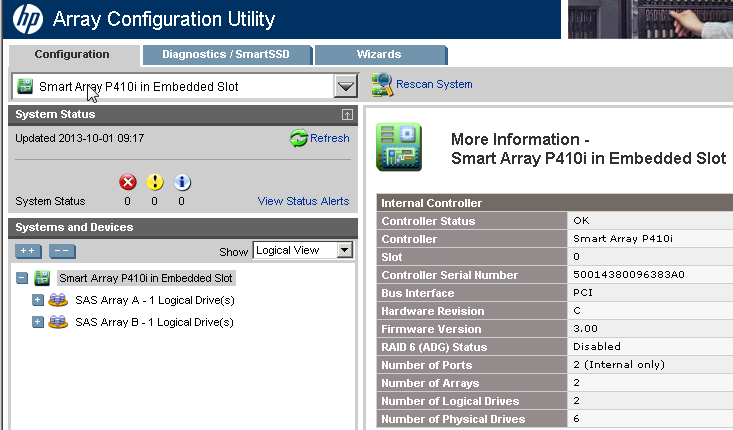Expand the SAS Array B tree node

pos(38,322)
